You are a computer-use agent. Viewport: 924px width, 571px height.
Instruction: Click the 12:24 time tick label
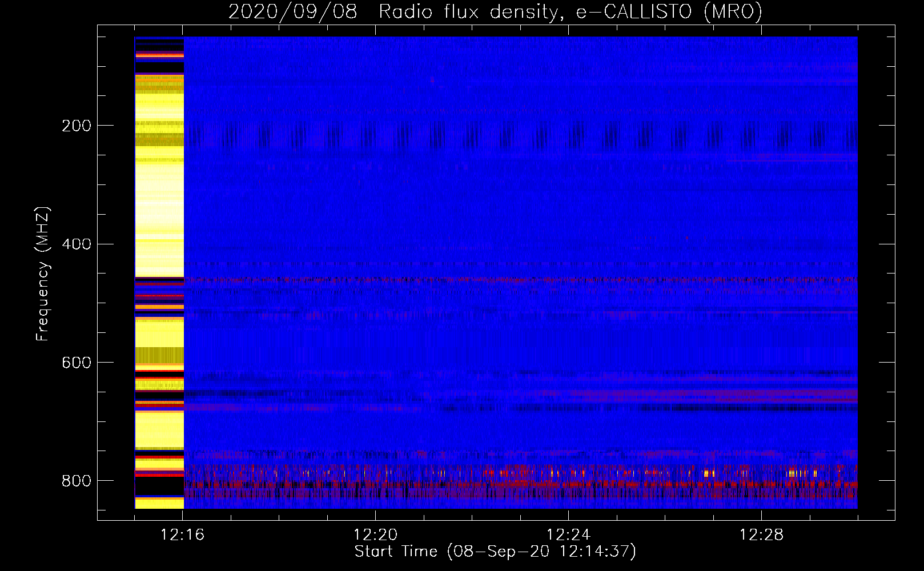(569, 535)
